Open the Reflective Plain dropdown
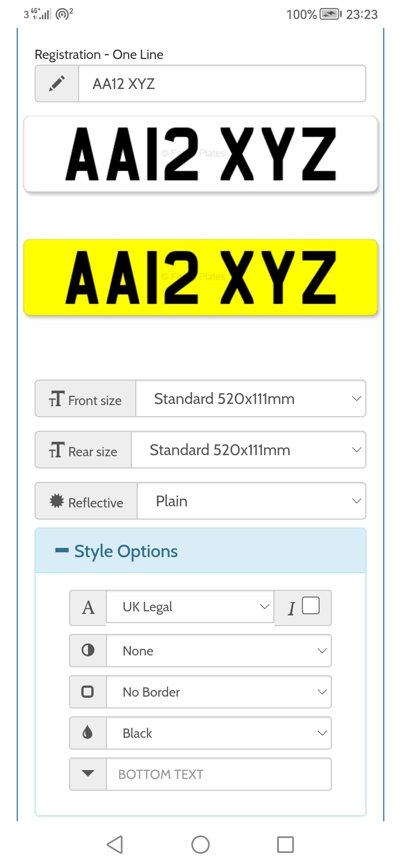The image size is (401, 868). coord(252,501)
